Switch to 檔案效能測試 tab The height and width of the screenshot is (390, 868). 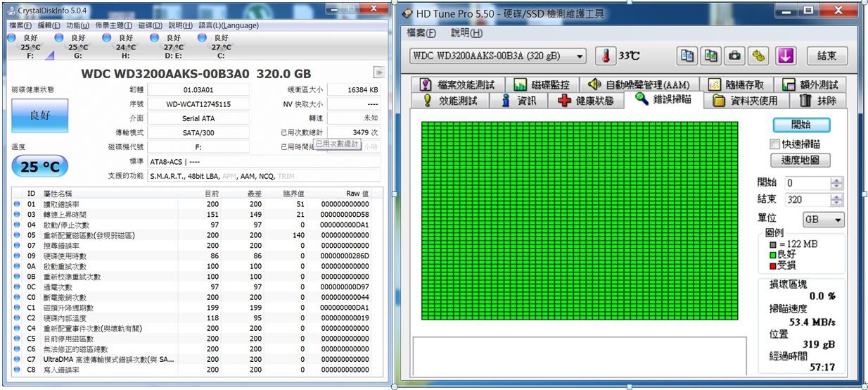(457, 84)
